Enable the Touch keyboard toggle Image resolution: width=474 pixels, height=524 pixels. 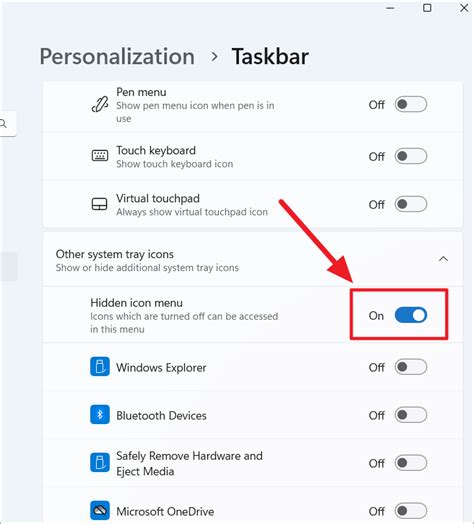[410, 156]
